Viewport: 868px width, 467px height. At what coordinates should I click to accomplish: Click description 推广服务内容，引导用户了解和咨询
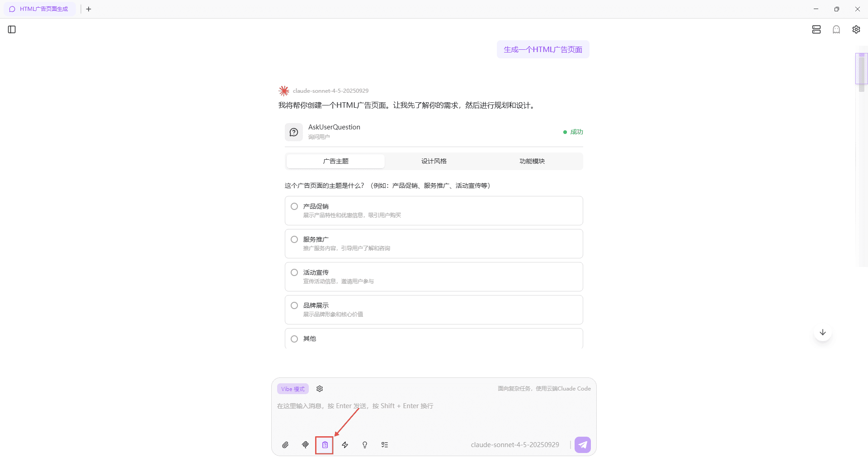347,248
